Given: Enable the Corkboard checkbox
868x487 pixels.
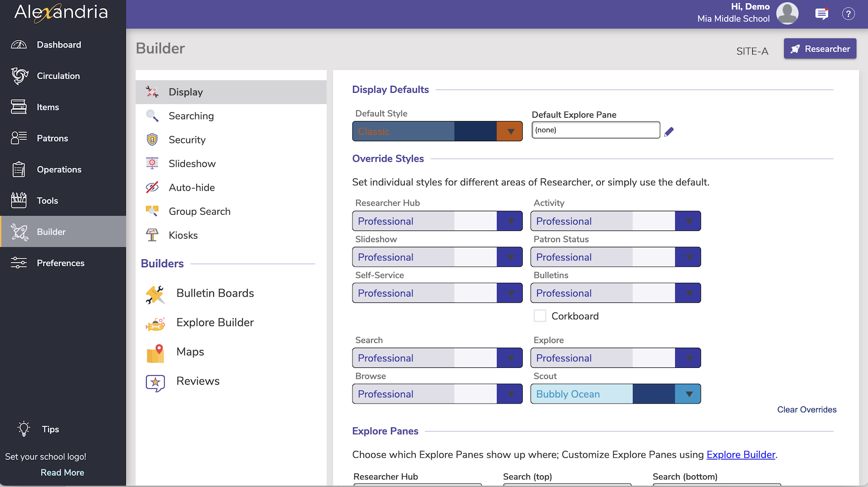Looking at the screenshot, I should pyautogui.click(x=540, y=316).
